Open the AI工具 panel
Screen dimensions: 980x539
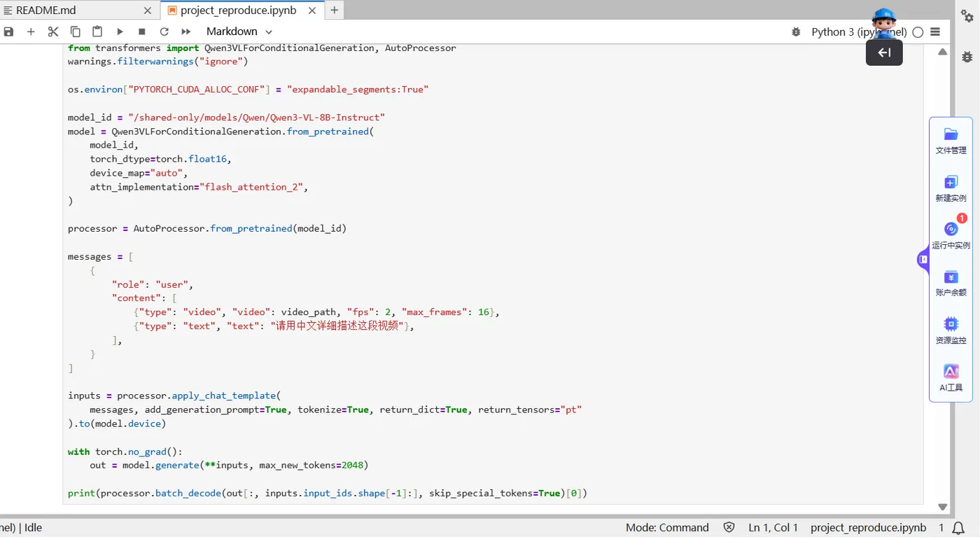[x=951, y=378]
